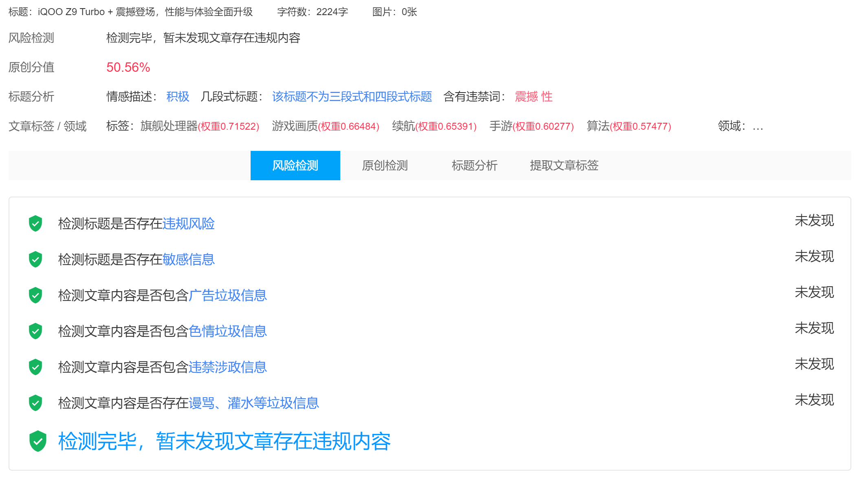Screen dimensions: 868x480
Task: Click green shield icon beside 谩骂、灌水 row
Action: point(35,403)
